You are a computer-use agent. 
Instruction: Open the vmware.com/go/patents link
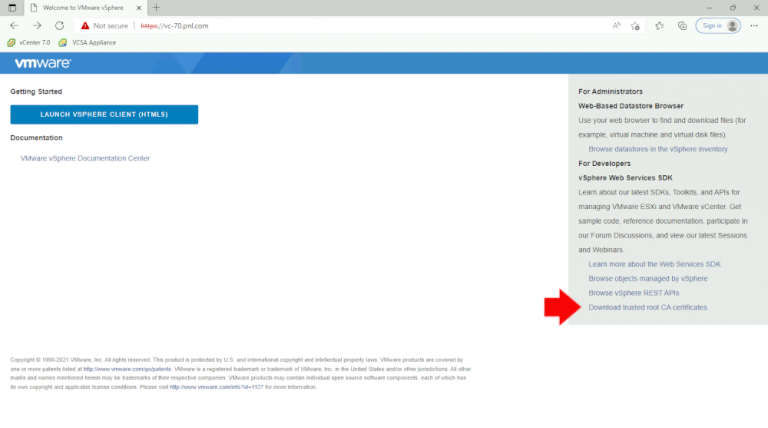pos(127,369)
